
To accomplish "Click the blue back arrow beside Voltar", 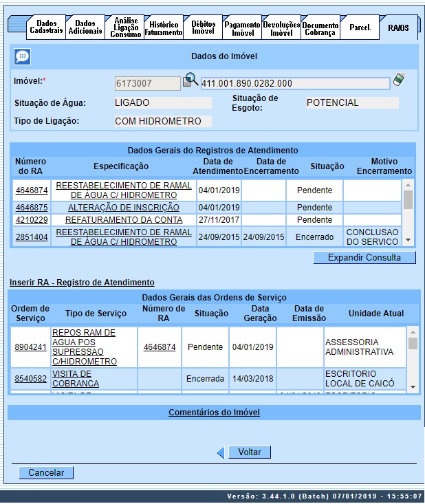I will pyautogui.click(x=220, y=452).
